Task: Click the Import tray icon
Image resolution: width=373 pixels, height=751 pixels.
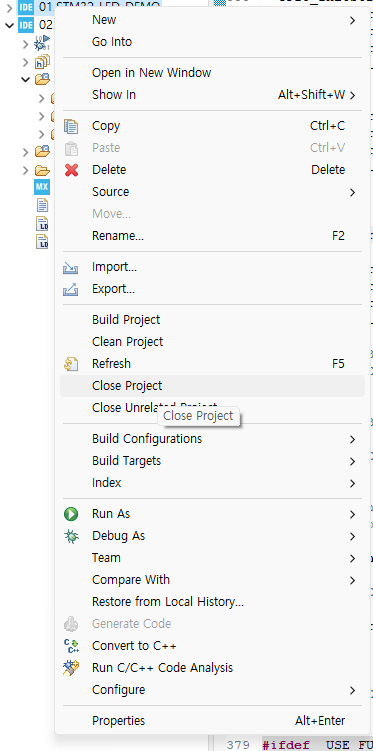Action: (71, 267)
